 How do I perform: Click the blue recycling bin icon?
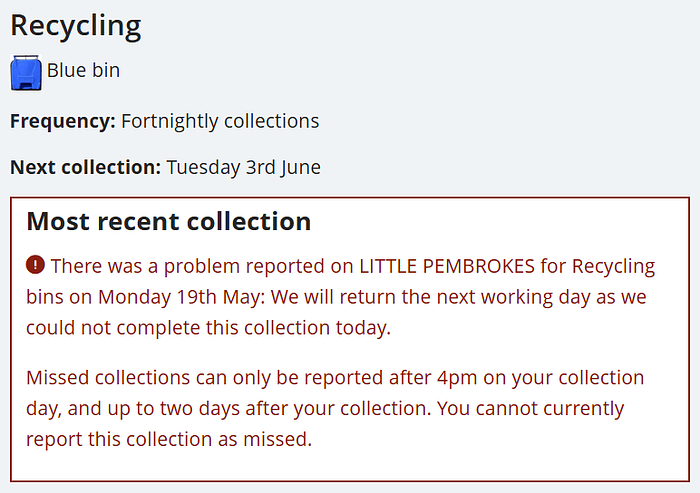[26, 73]
